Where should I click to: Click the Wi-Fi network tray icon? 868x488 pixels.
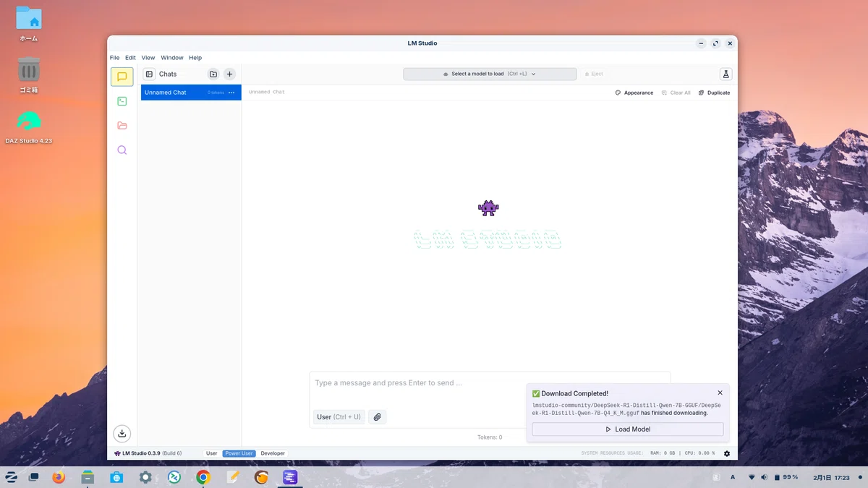coord(752,477)
